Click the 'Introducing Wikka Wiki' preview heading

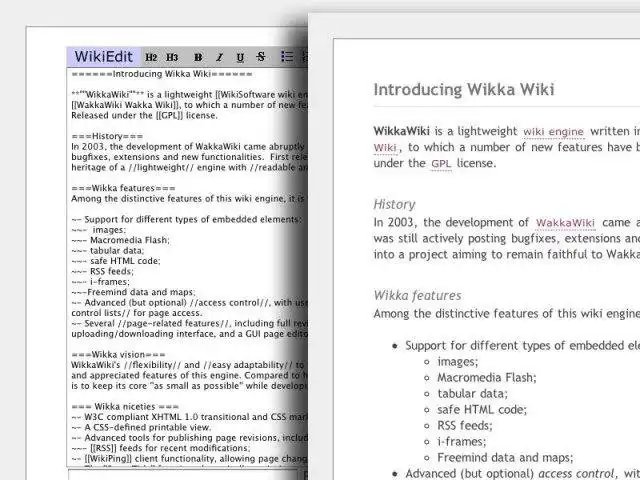(x=464, y=89)
